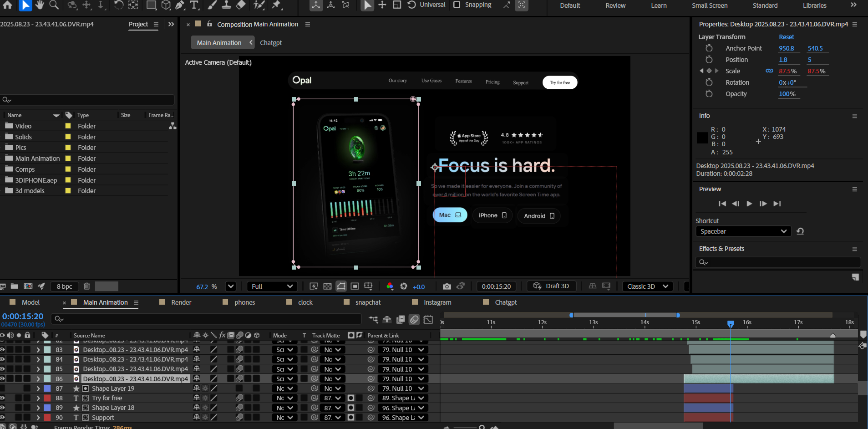Click layer 88's red label color swatch
The width and height of the screenshot is (868, 429).
point(47,398)
